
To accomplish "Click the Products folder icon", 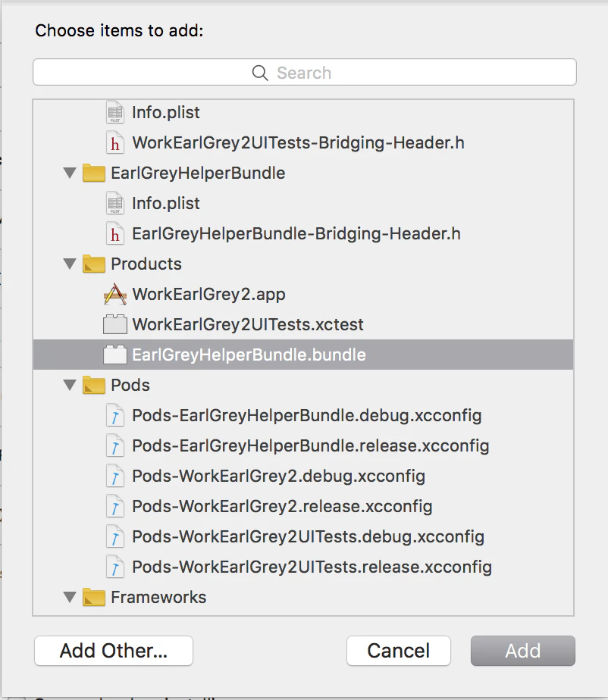I will [94, 264].
